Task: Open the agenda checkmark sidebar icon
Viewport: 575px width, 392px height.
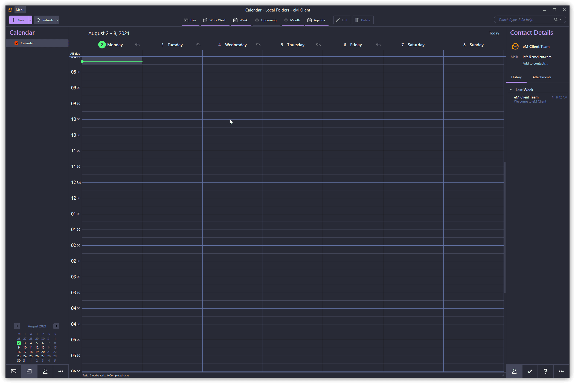Action: [530, 371]
